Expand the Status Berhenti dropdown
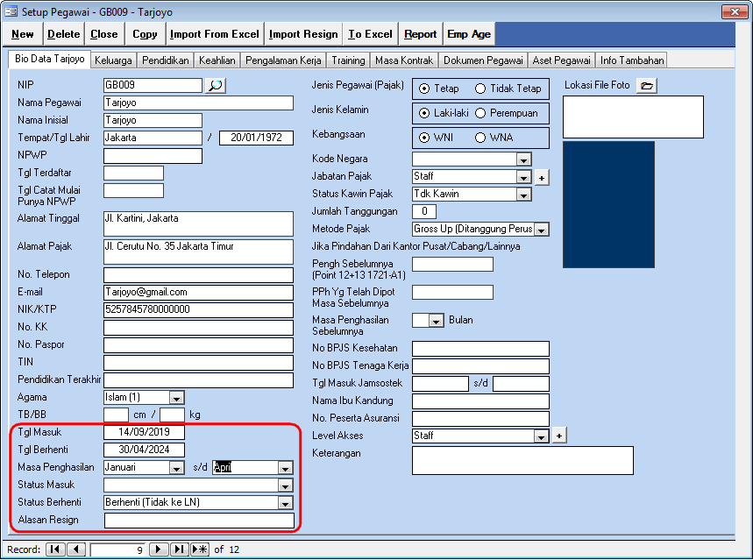 (285, 503)
